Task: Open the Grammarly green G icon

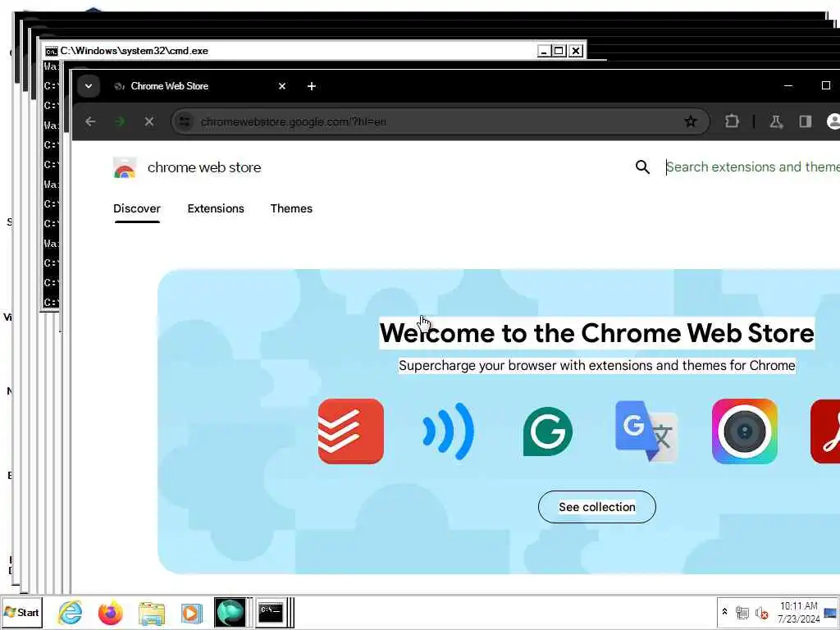Action: (x=547, y=431)
